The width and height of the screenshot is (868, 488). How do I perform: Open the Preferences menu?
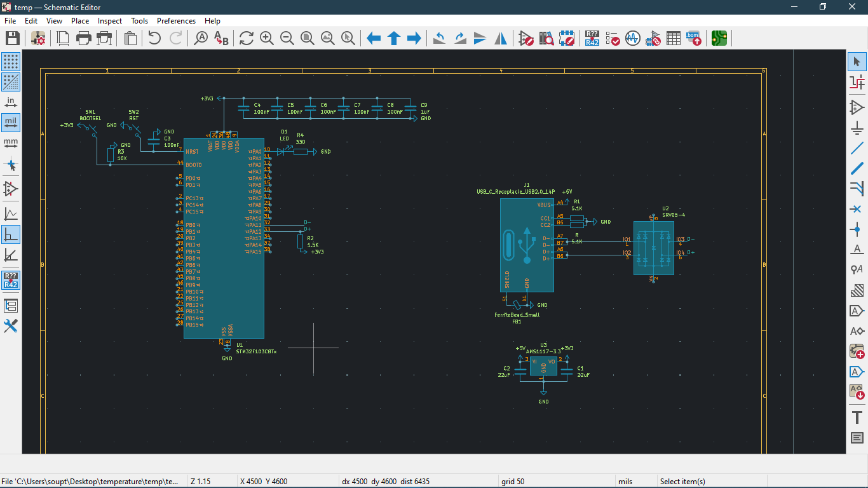click(176, 21)
